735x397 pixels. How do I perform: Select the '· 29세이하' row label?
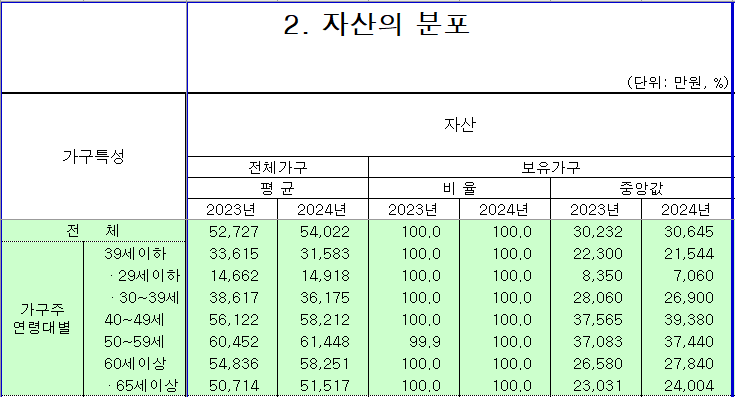pyautogui.click(x=135, y=276)
